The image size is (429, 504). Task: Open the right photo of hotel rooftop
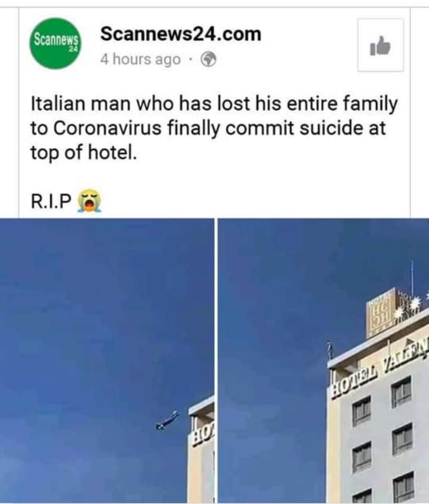click(324, 361)
